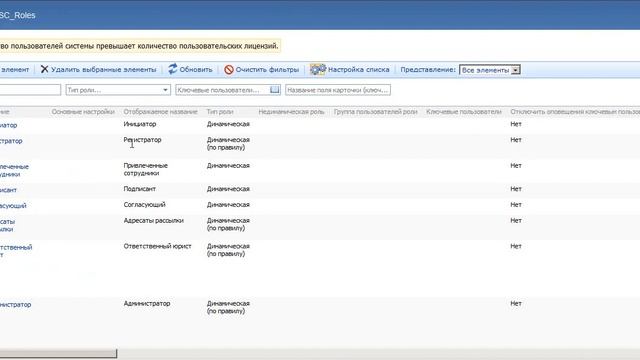Click the 'Название поля карточки' filter field
The image size is (640, 360).
338,90
